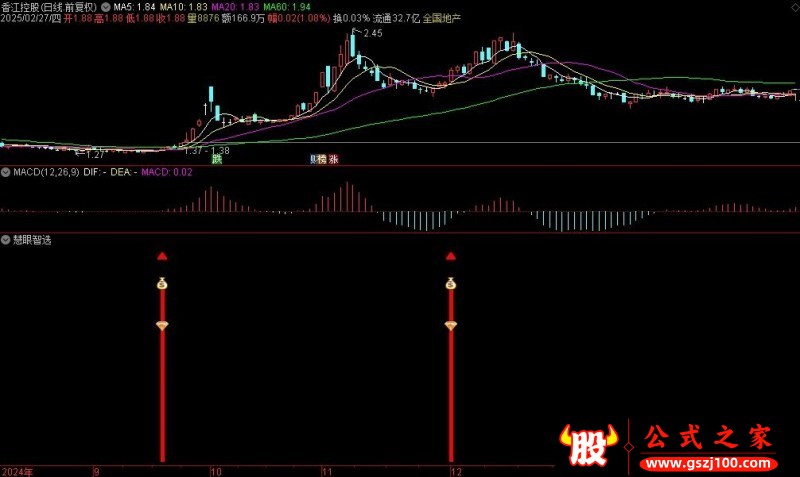Click the 1.27 low price label
800x477 pixels.
coord(95,154)
